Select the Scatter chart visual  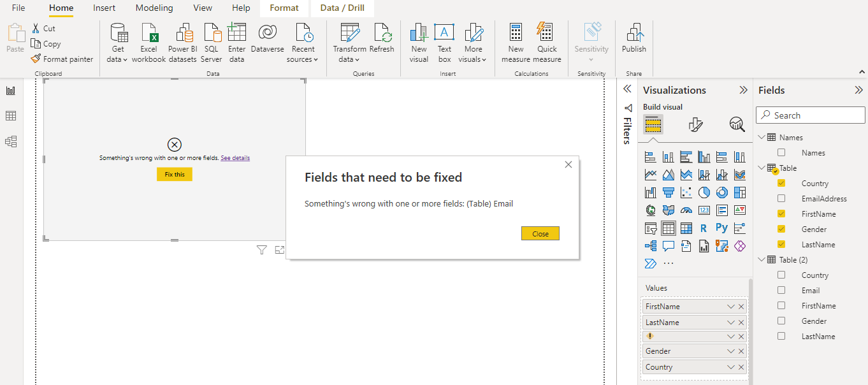click(x=686, y=192)
